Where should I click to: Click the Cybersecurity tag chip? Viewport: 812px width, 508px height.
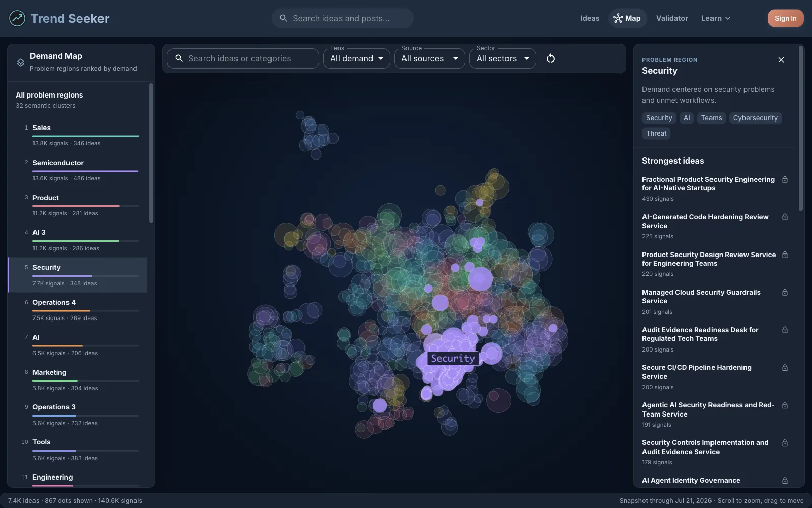[x=755, y=118]
